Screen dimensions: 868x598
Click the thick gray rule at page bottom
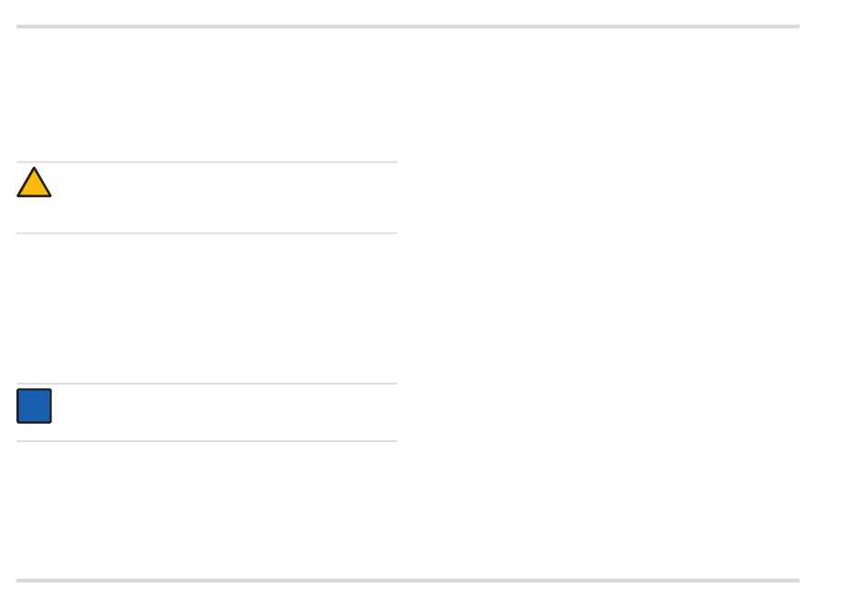pos(408,581)
